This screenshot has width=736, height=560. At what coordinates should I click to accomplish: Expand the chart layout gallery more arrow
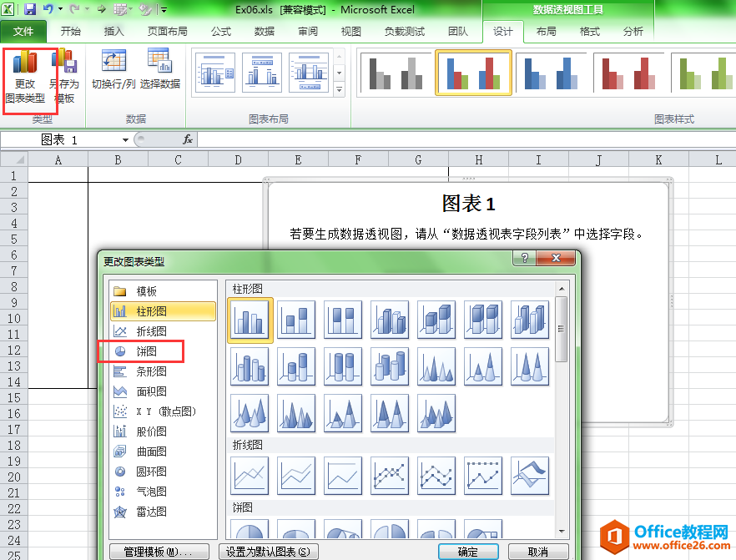[340, 89]
